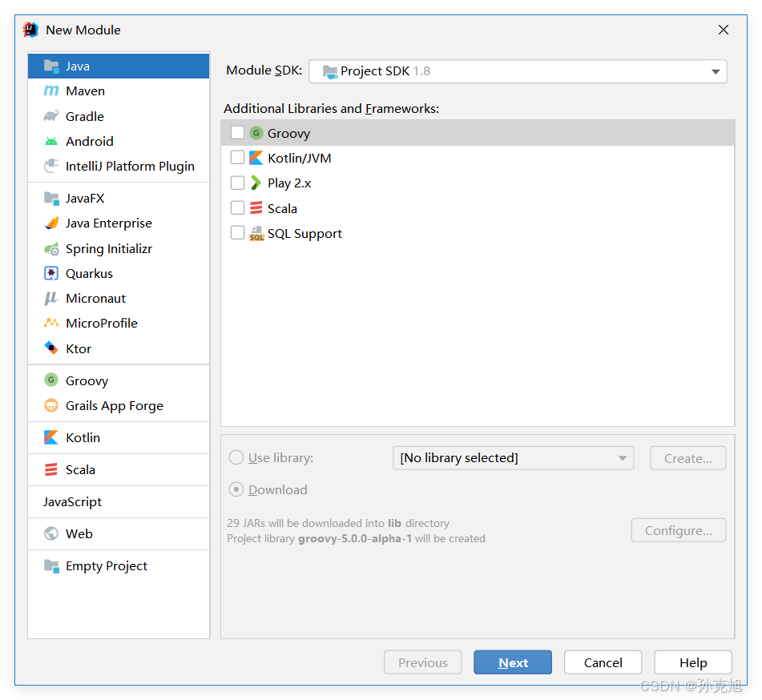Select Grails App Forge entry
Screen dimensions: 762x700
(x=119, y=405)
